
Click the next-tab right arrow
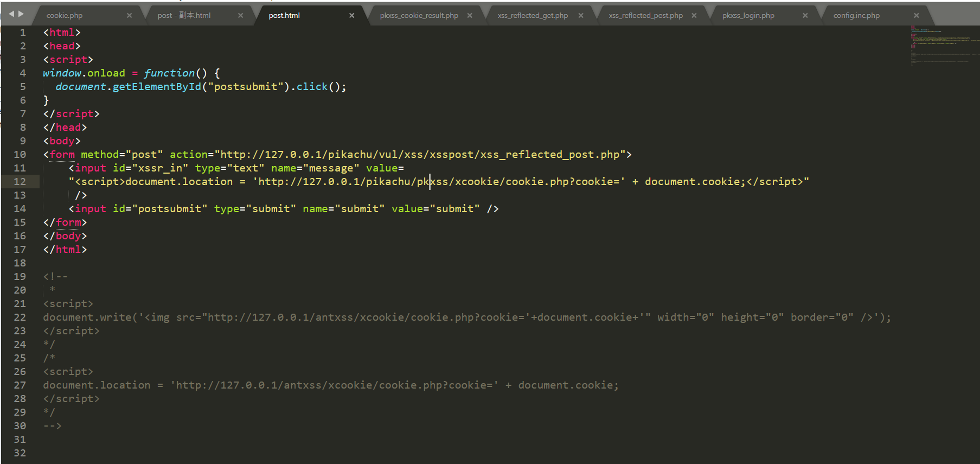click(x=21, y=14)
